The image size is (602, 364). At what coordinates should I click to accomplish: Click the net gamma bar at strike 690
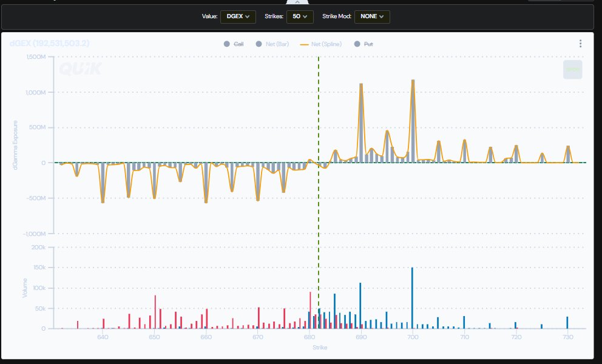[361, 123]
